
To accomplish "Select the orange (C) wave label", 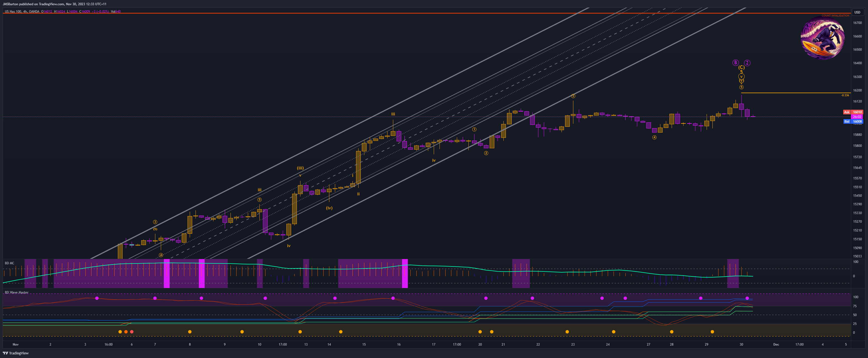I will click(741, 68).
